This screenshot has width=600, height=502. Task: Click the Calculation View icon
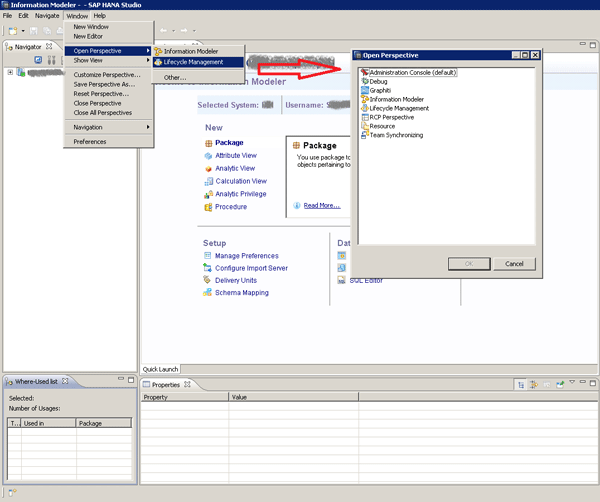(x=207, y=182)
